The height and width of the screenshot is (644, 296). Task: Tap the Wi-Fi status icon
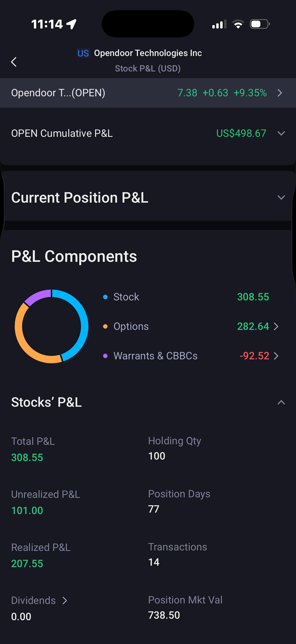238,24
